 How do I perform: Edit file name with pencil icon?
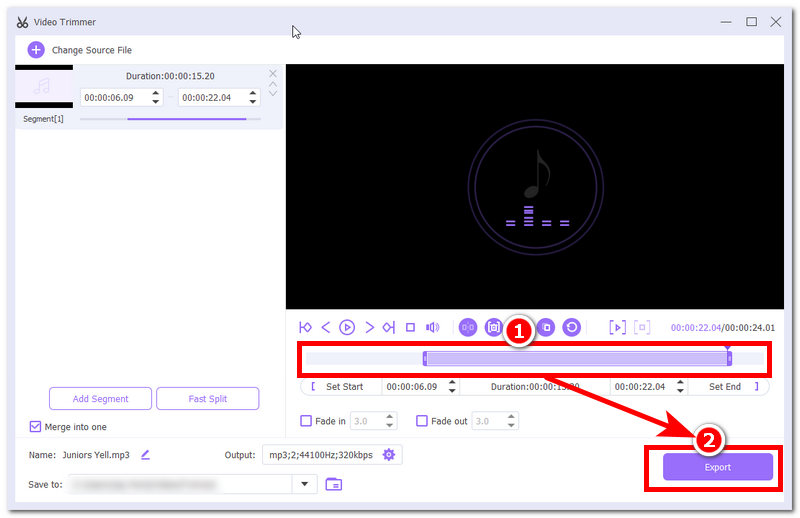click(x=145, y=455)
